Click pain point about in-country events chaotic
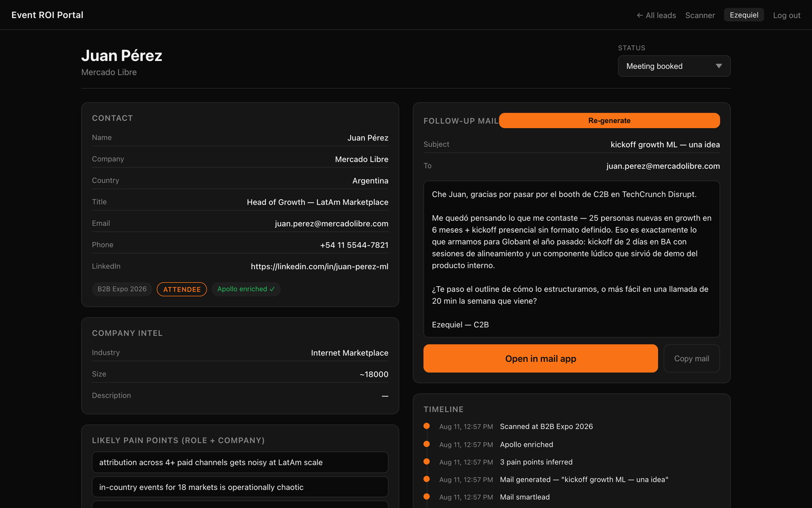This screenshot has height=508, width=812. click(x=240, y=487)
